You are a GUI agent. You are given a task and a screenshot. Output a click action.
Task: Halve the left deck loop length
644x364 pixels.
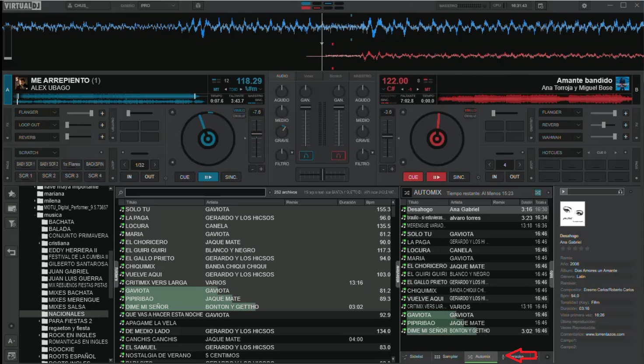tap(125, 165)
